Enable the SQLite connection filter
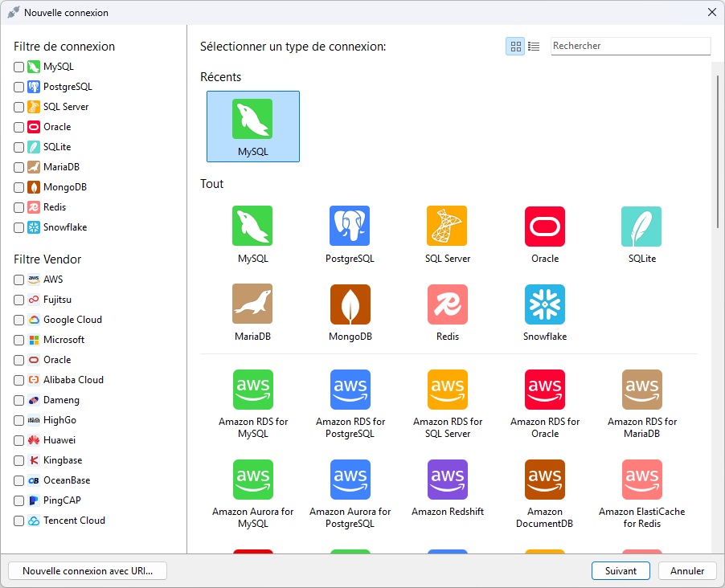The width and height of the screenshot is (725, 588). pyautogui.click(x=19, y=148)
